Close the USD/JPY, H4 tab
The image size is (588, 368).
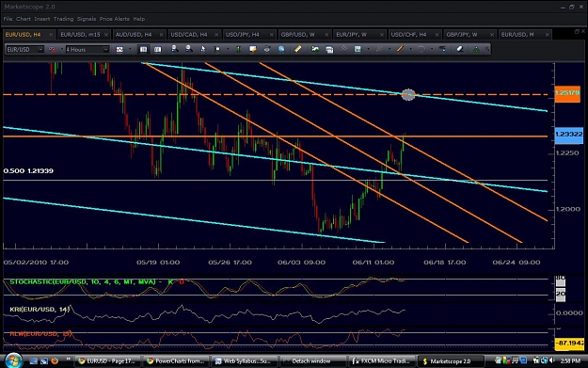coord(272,35)
